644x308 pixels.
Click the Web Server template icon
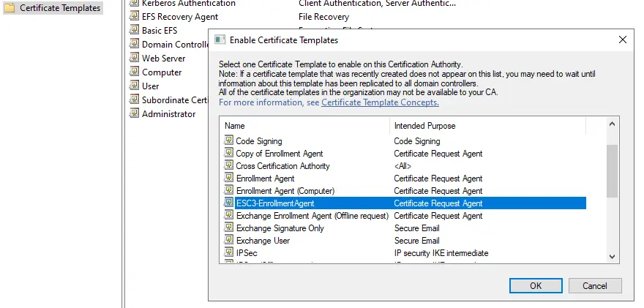tap(134, 59)
